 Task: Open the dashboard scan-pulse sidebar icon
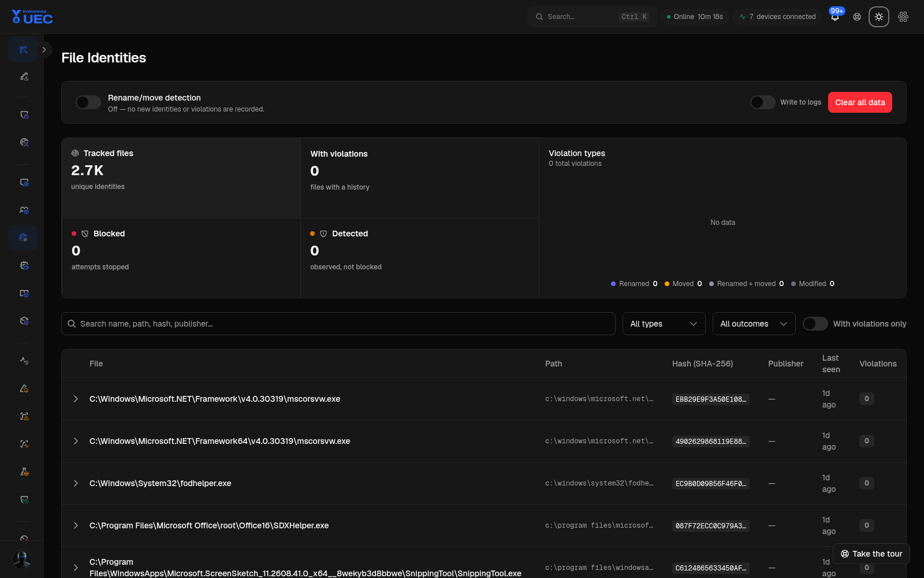point(23,50)
